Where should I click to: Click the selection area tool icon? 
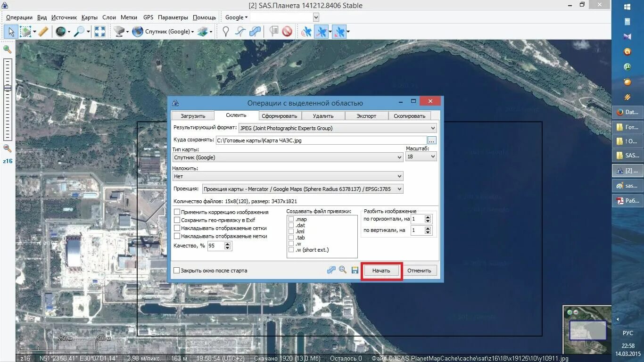(x=25, y=32)
